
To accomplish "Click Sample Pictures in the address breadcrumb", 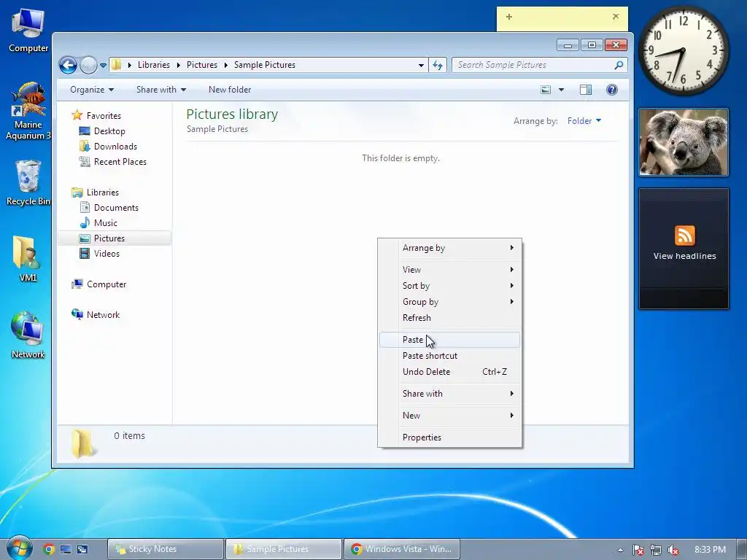I will coord(264,65).
